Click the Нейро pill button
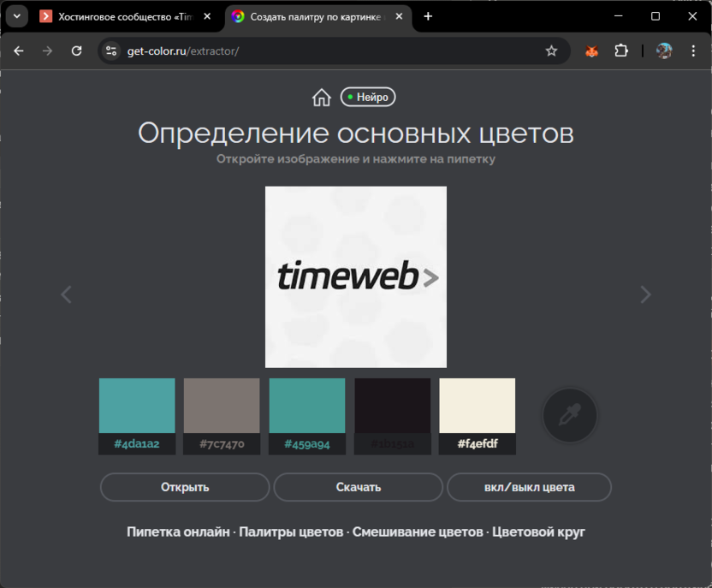 pyautogui.click(x=368, y=98)
